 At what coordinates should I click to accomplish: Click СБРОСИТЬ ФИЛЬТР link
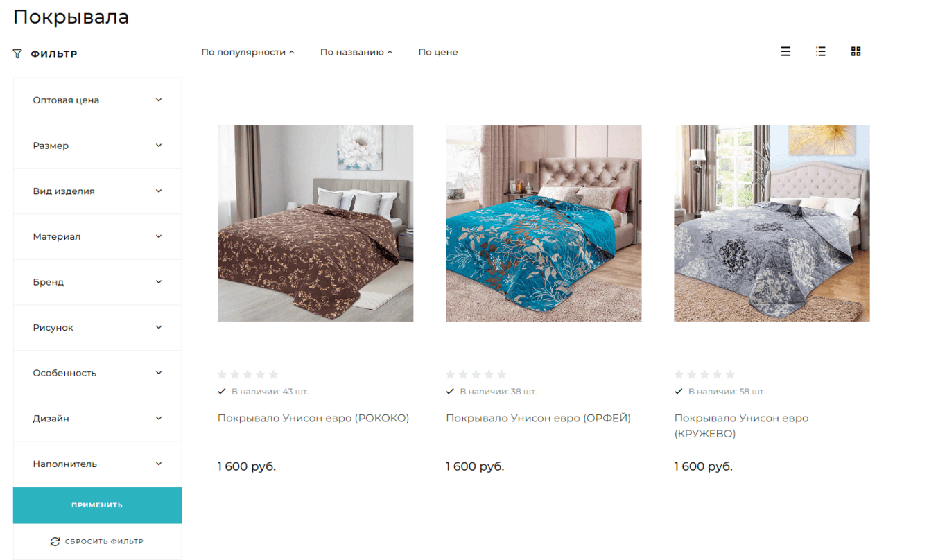104,541
